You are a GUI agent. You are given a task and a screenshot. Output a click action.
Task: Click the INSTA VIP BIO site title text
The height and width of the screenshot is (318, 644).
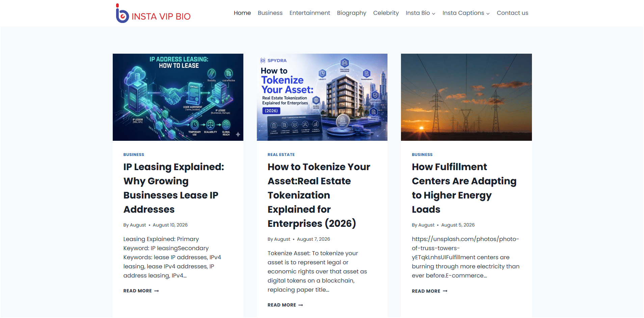(x=161, y=17)
